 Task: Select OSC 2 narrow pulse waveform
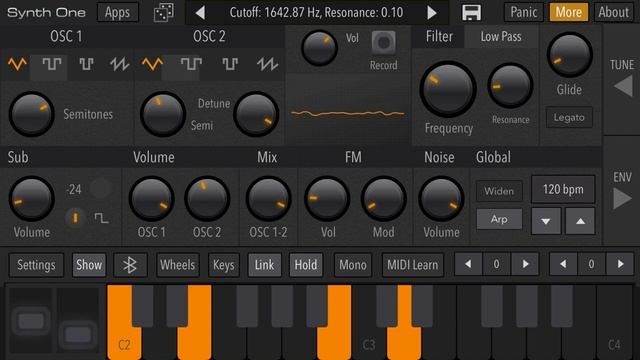230,64
